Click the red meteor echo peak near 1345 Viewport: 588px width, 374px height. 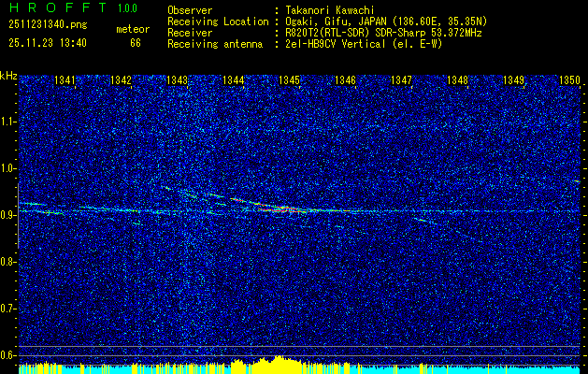283,209
